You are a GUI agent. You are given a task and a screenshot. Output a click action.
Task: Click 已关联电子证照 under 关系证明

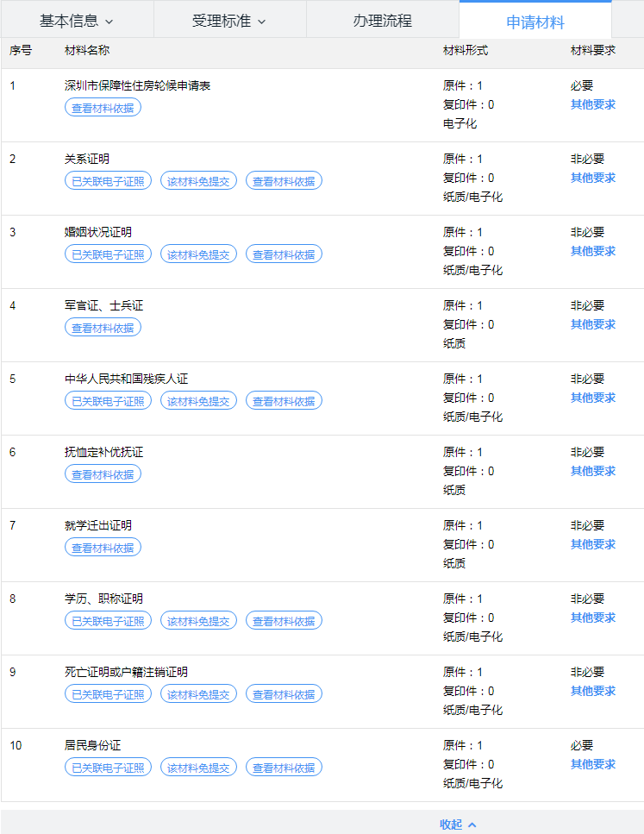pyautogui.click(x=108, y=181)
